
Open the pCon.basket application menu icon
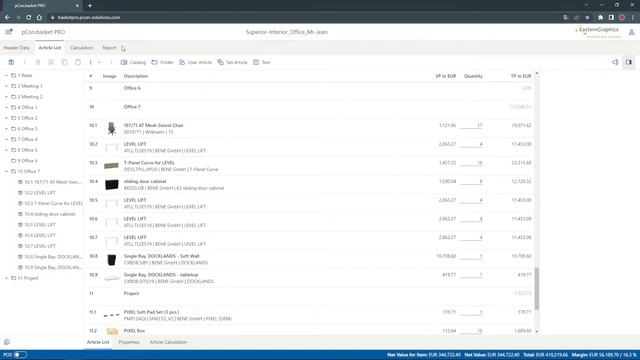(x=9, y=32)
